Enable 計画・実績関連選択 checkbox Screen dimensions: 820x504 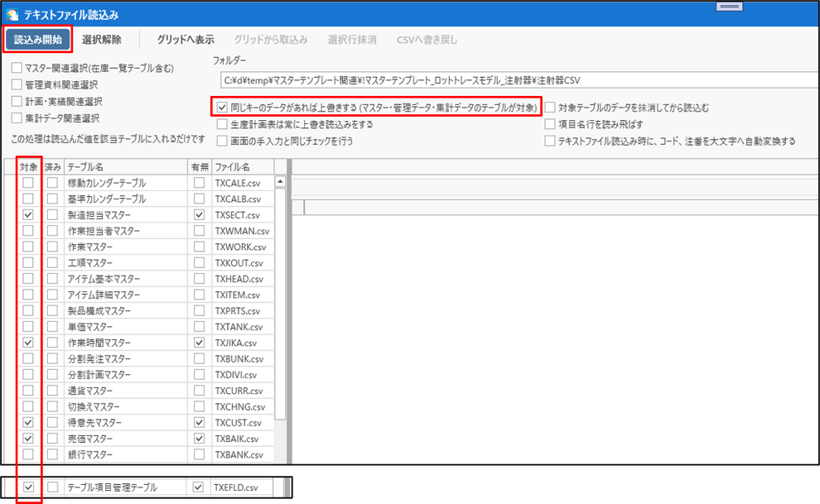(17, 101)
